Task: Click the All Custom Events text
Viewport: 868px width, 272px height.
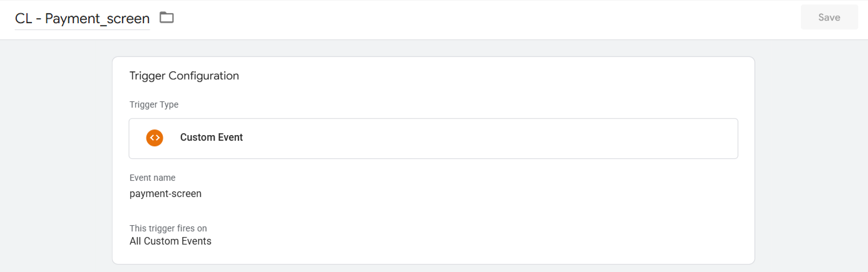Action: click(170, 241)
